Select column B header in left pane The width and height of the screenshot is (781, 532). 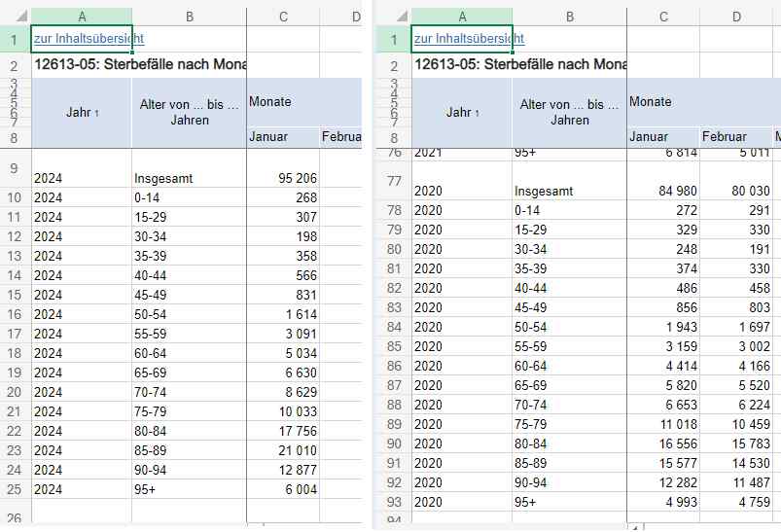189,16
